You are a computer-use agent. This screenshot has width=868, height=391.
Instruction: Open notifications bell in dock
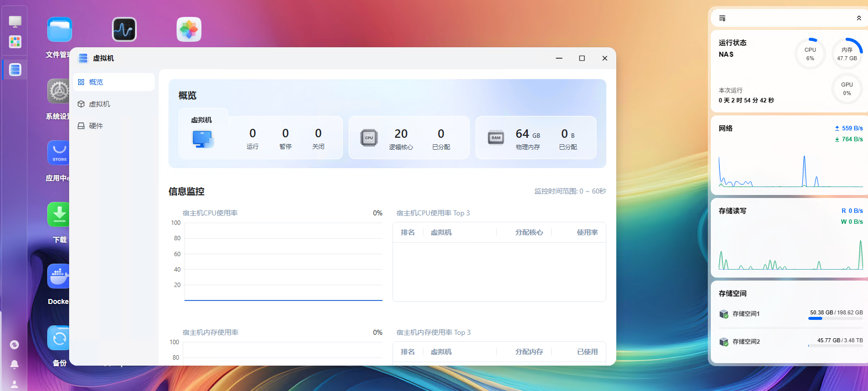(x=14, y=365)
